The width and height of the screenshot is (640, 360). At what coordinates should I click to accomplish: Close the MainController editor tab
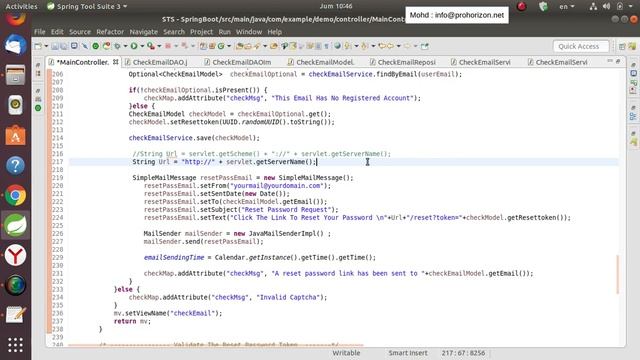tap(116, 62)
